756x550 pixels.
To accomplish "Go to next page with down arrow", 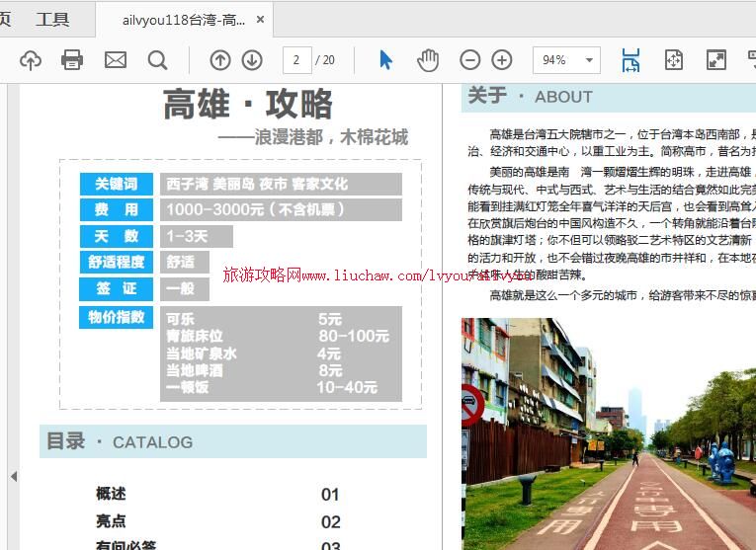I will point(252,60).
